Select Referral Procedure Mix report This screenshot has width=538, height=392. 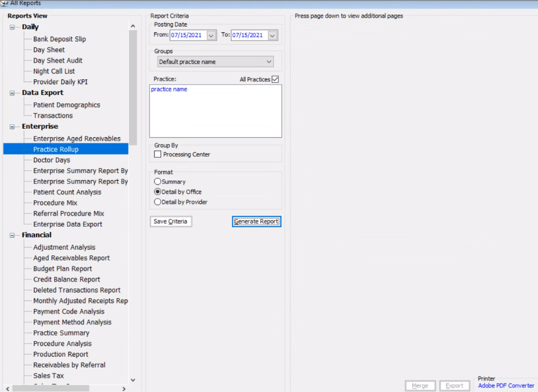click(68, 213)
